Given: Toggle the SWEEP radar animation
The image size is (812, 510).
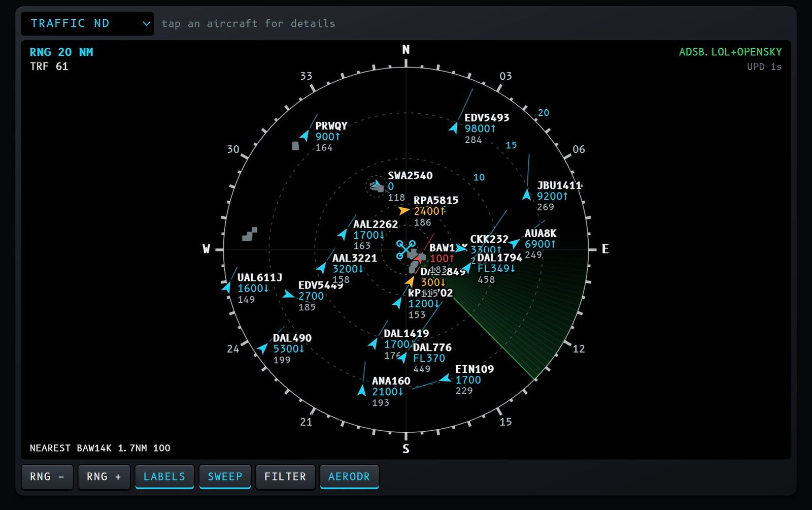Looking at the screenshot, I should click(225, 477).
